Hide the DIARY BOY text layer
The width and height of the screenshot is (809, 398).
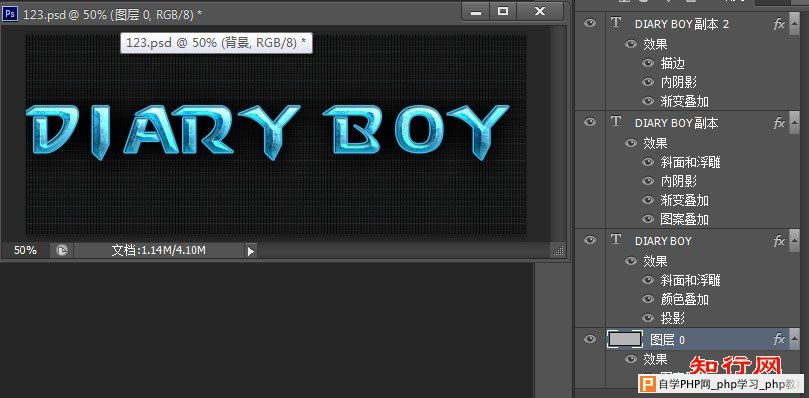point(590,240)
